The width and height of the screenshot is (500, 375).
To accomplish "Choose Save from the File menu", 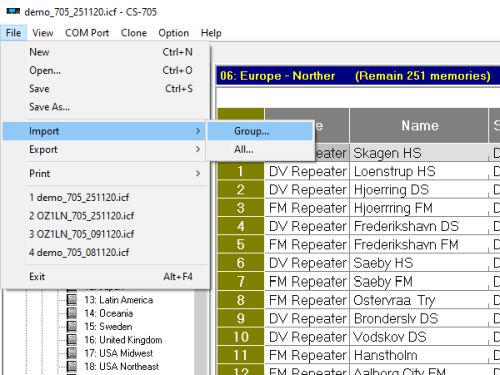I will point(106,89).
